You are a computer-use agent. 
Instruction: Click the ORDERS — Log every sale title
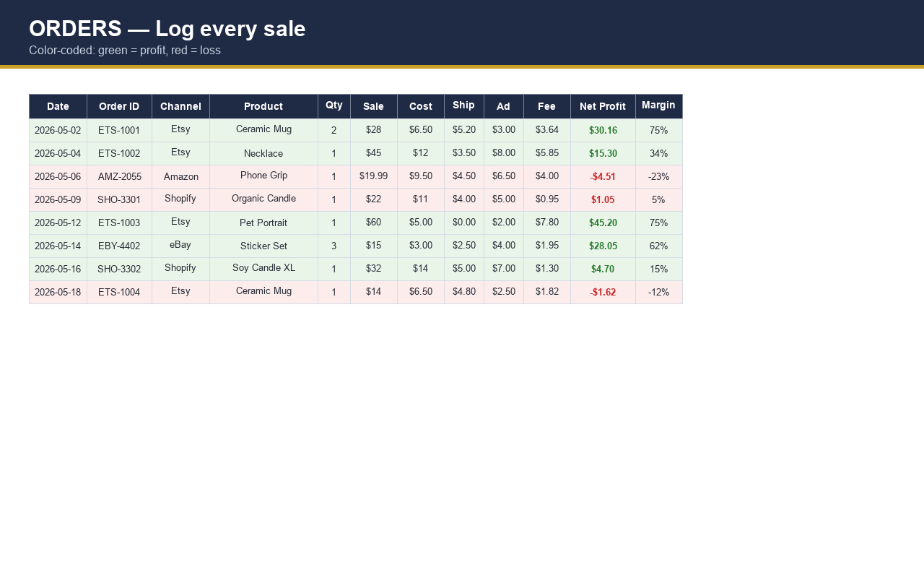[167, 29]
